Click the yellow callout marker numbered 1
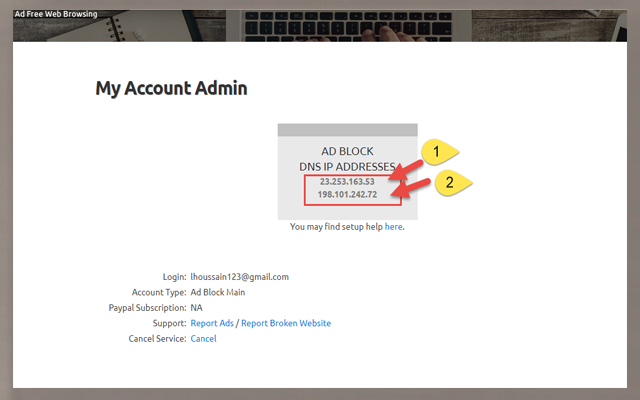Viewport: 640px width, 400px height. tap(436, 152)
